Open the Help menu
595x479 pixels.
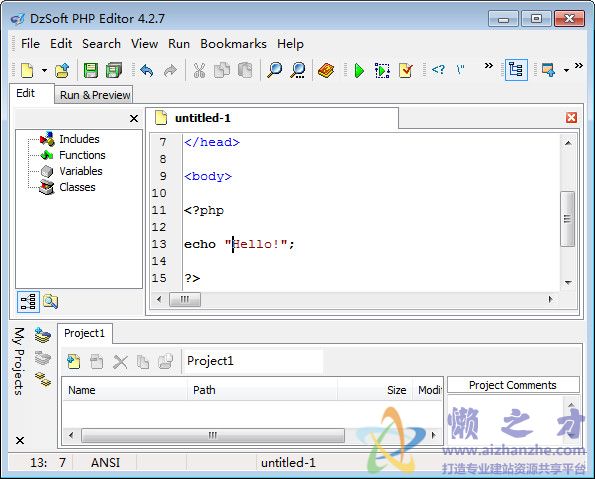(290, 44)
